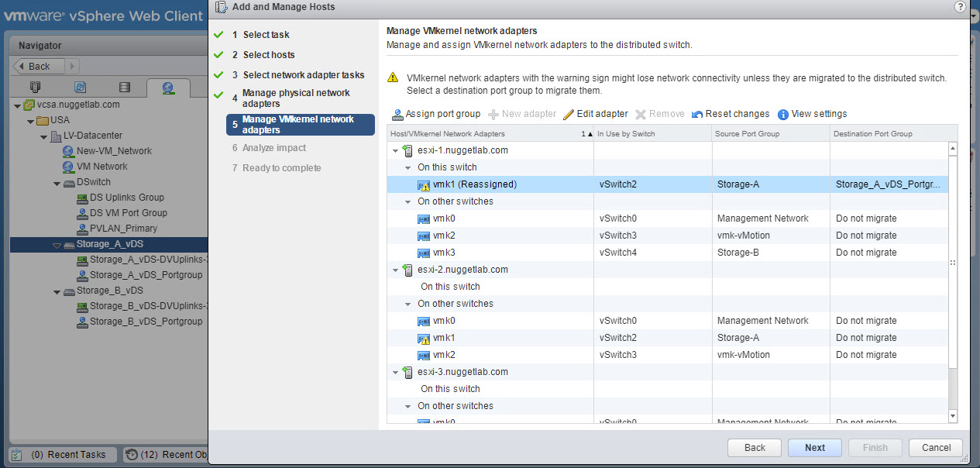Go to step 2 Select hosts

pos(268,55)
